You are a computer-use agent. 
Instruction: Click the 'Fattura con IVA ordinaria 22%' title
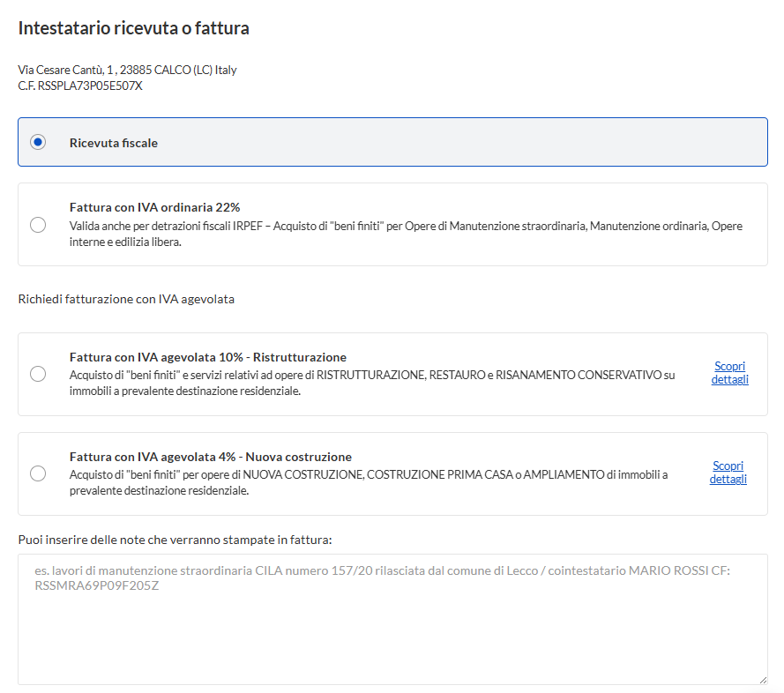click(x=154, y=208)
